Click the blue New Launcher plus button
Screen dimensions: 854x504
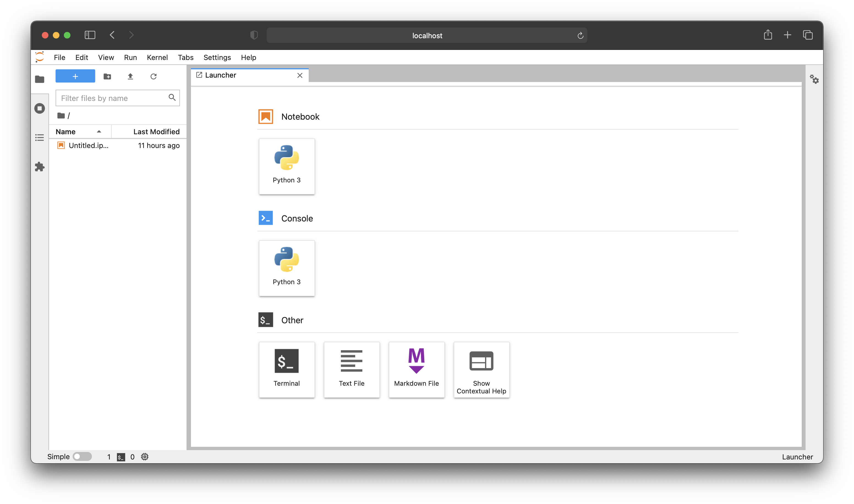coord(75,76)
